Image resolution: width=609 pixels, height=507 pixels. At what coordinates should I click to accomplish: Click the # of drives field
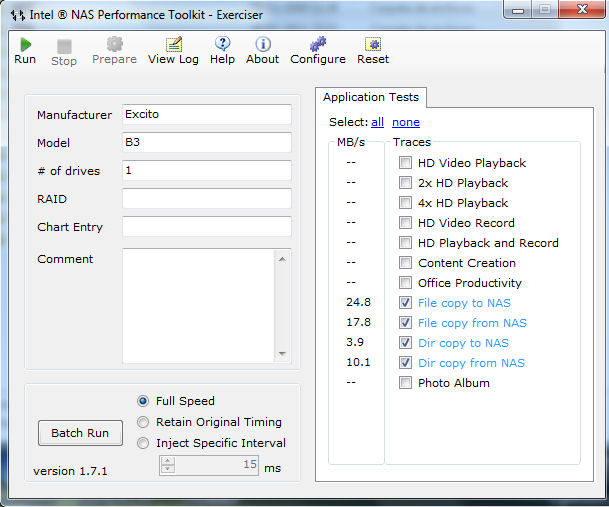(x=207, y=170)
